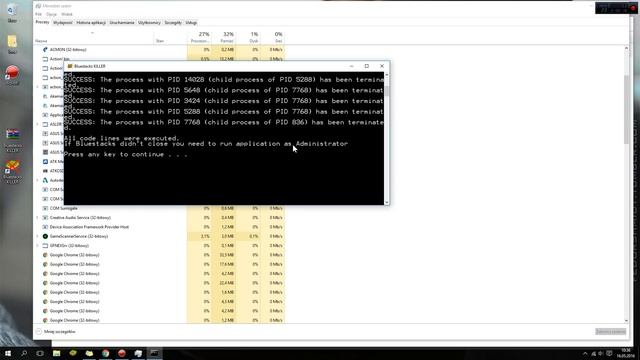Open the Opcje menu in Task Manager
This screenshot has width=640, height=360.
point(51,14)
